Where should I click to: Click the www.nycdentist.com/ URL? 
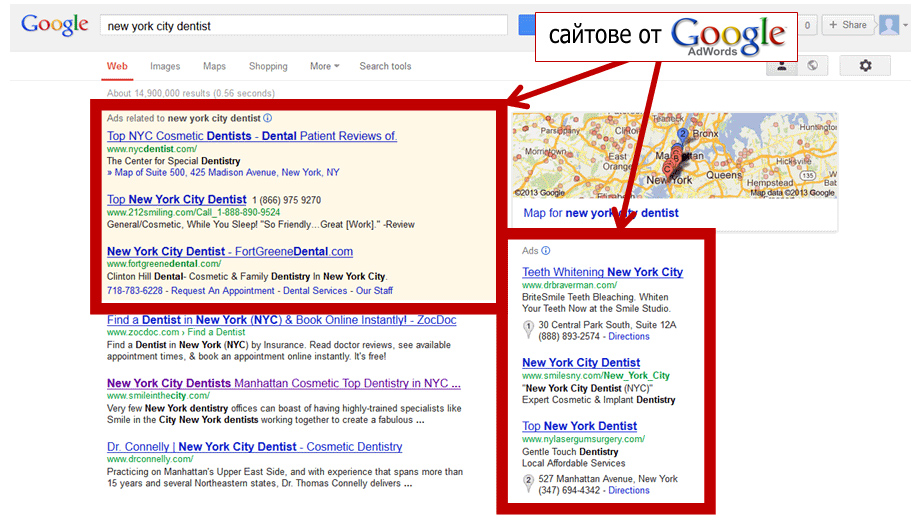[152, 149]
